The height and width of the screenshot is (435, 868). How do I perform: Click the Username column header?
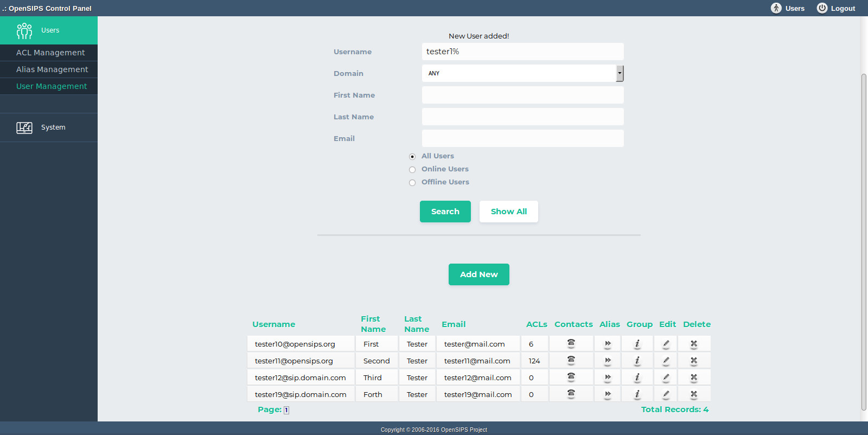273,324
